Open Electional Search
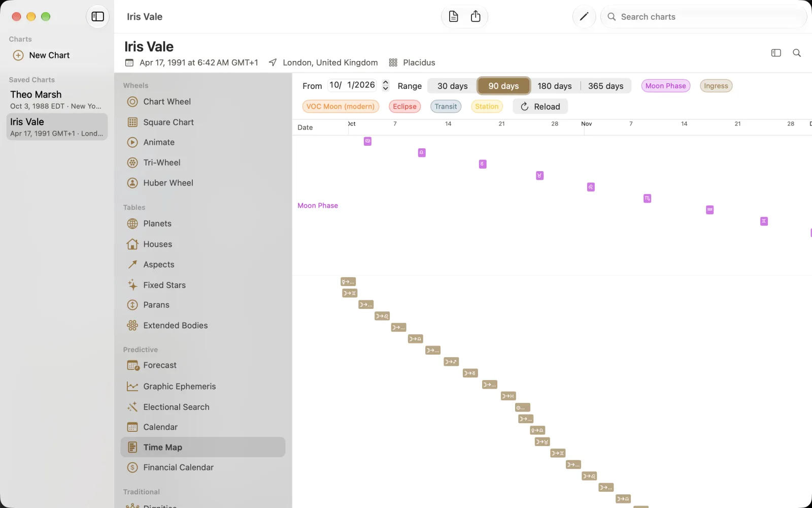This screenshot has width=812, height=508. [x=203, y=407]
